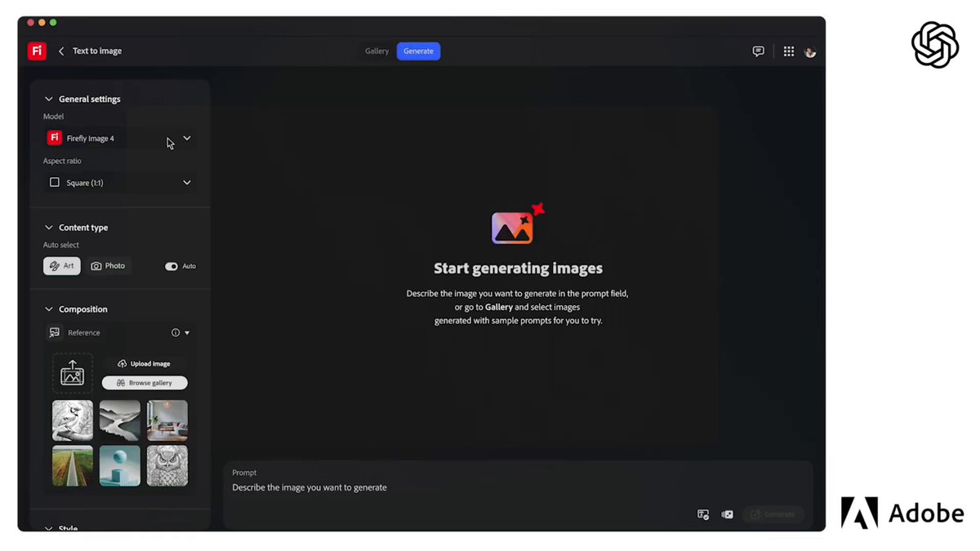Screen dimensions: 980x551
Task: Click the bold Gallery word in the description
Action: [499, 307]
